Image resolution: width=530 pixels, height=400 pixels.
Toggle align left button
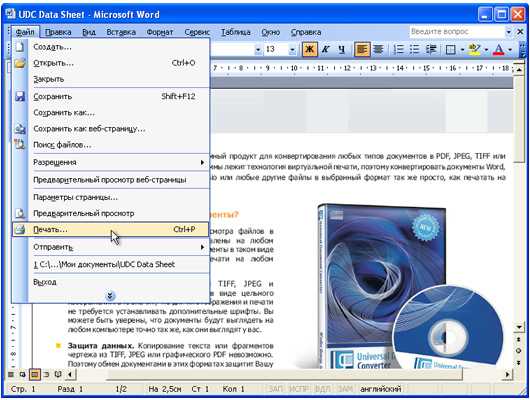point(362,50)
